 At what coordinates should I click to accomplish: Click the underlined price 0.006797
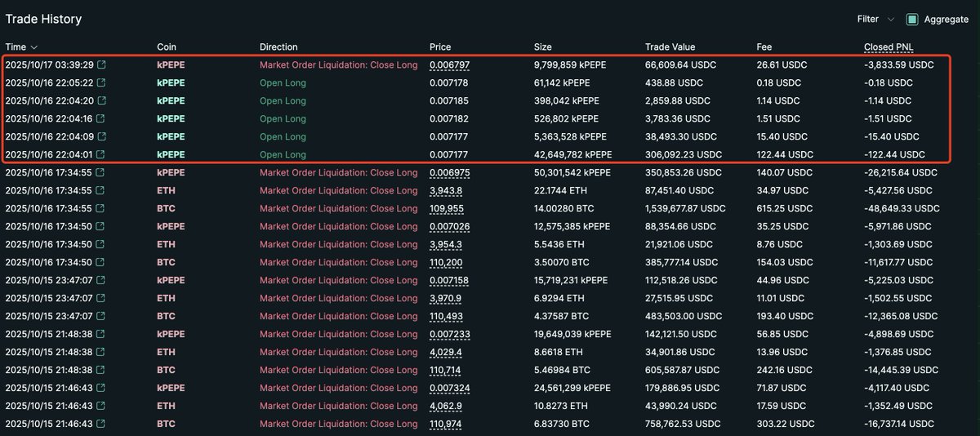click(449, 65)
